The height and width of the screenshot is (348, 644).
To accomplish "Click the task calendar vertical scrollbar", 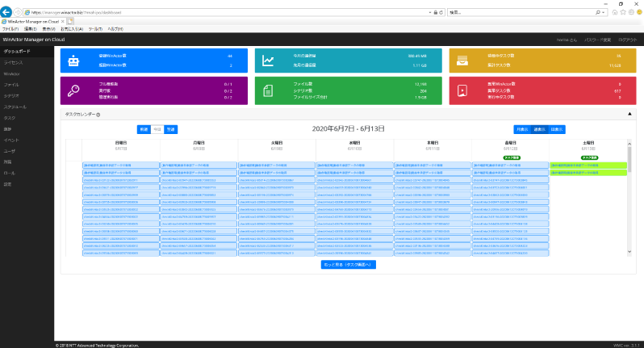I will pyautogui.click(x=629, y=161).
